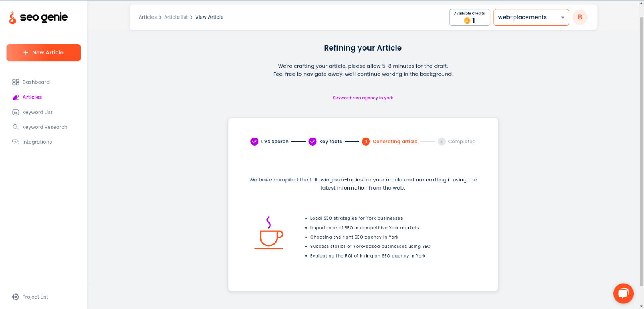Open the Articles breadcrumb link

[147, 17]
